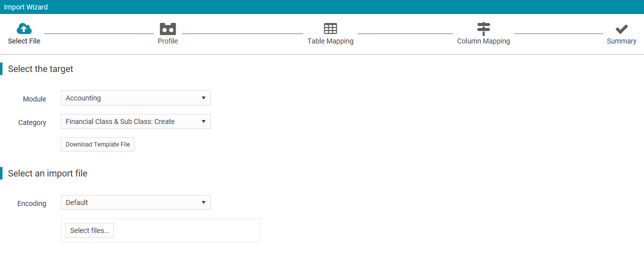Go to the Table Mapping step label
644x273 pixels.
point(330,41)
